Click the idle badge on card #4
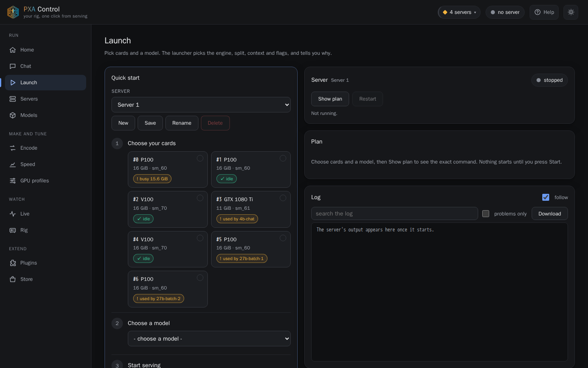588x368 pixels. click(x=143, y=258)
